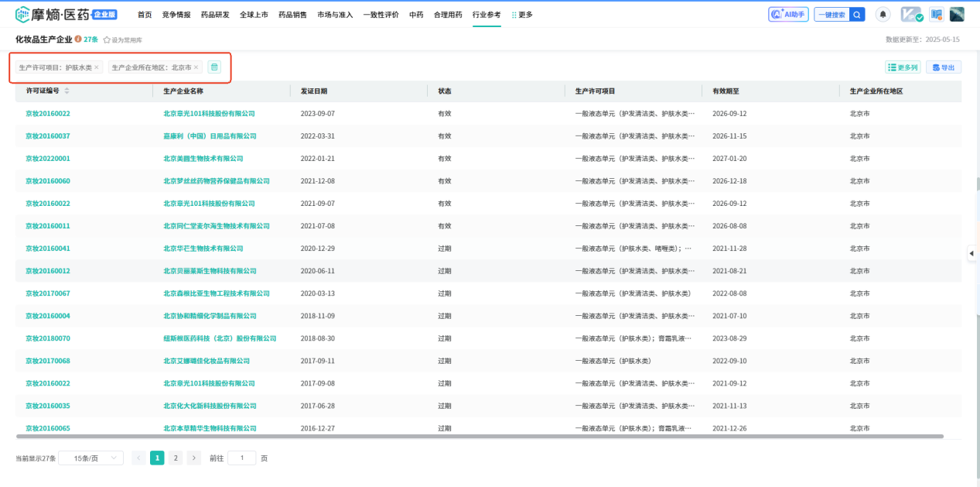Image resolution: width=980 pixels, height=487 pixels.
Task: Remove the 护肤水类 filter tag
Action: pyautogui.click(x=97, y=67)
